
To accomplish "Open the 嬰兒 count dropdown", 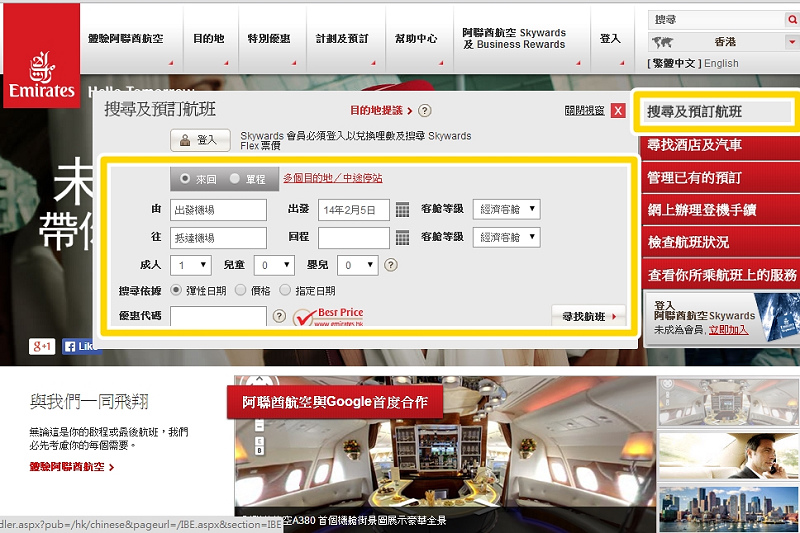I will pyautogui.click(x=358, y=265).
